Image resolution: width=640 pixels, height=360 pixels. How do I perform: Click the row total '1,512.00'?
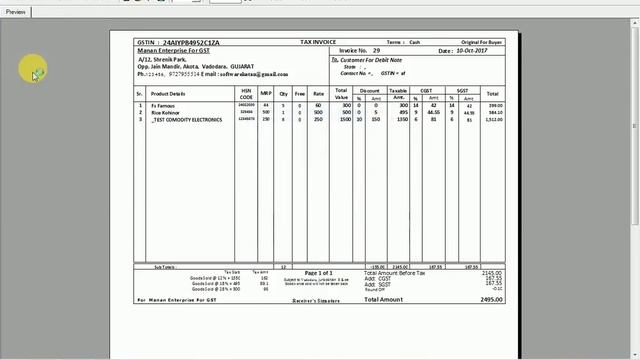(x=494, y=120)
